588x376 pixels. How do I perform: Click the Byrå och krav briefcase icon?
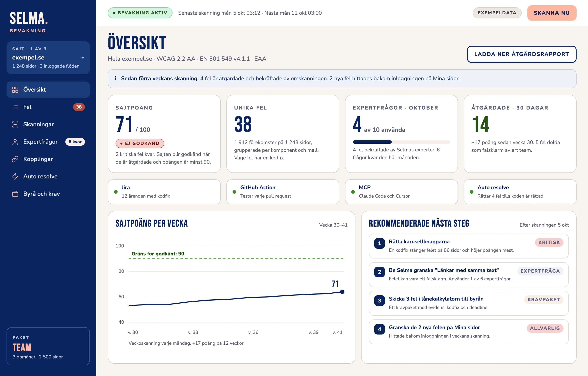pos(15,194)
